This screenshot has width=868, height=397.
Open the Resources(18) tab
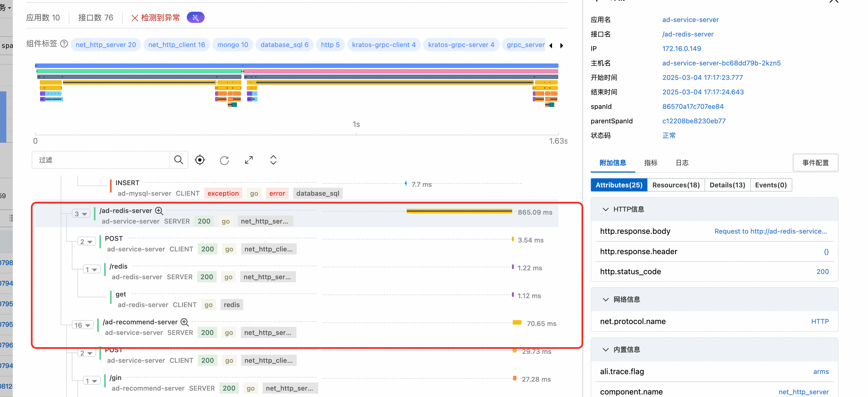pyautogui.click(x=676, y=185)
